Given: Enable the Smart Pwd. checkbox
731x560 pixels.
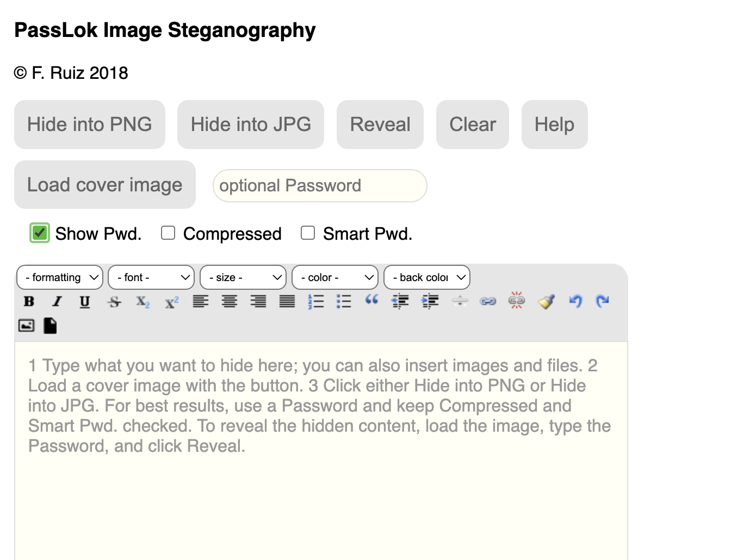Looking at the screenshot, I should 308,233.
